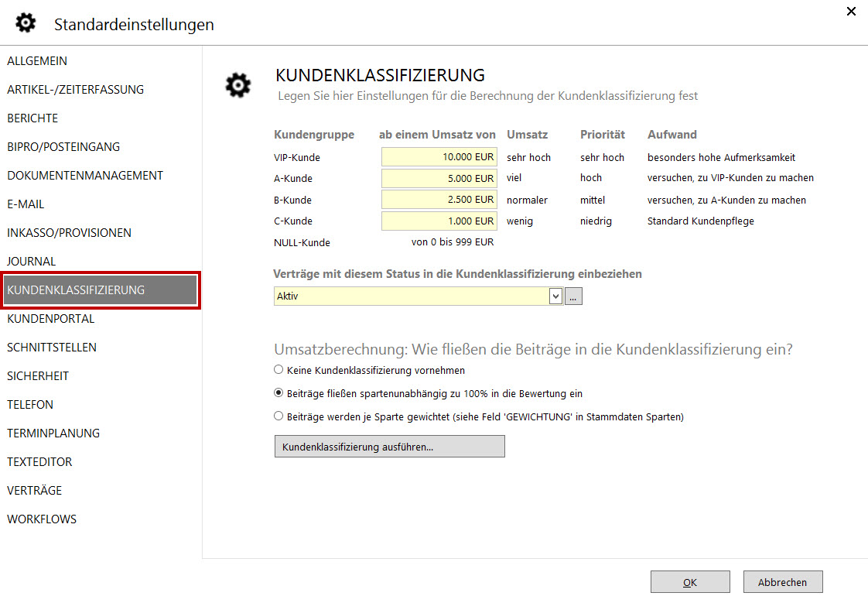868x603 pixels.
Task: Select 'Beiträge fließen spartenunabhängig zu 100%' option
Action: click(x=279, y=393)
